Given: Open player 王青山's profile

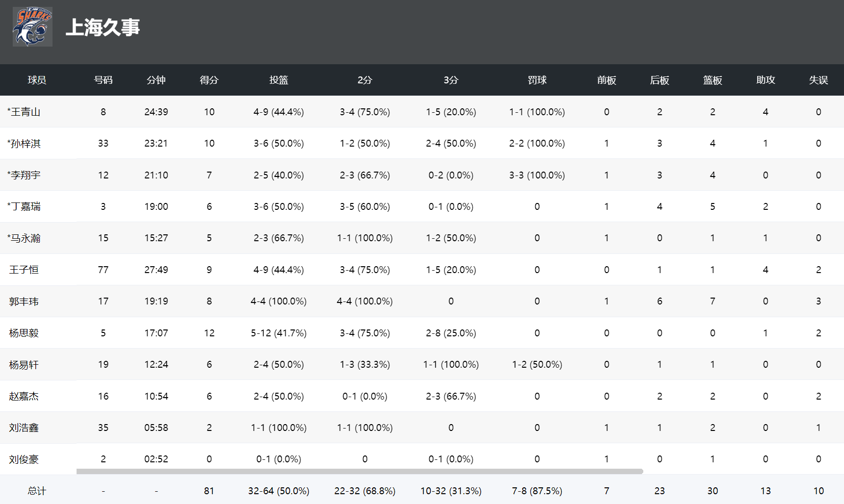Looking at the screenshot, I should 26,112.
